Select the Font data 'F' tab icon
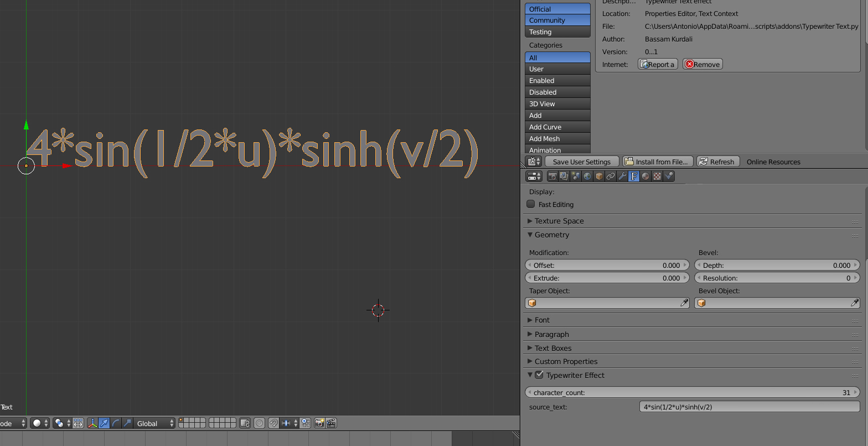Image resolution: width=868 pixels, height=446 pixels. (634, 177)
